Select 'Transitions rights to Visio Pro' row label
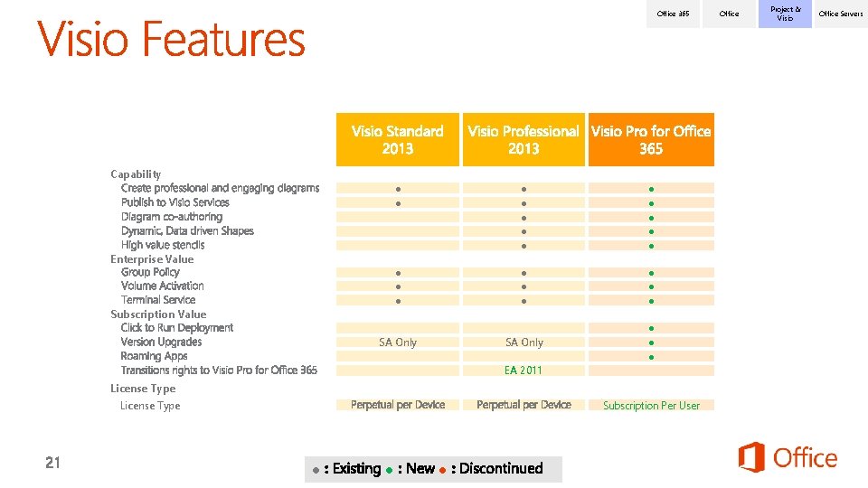The height and width of the screenshot is (488, 868). pos(219,371)
